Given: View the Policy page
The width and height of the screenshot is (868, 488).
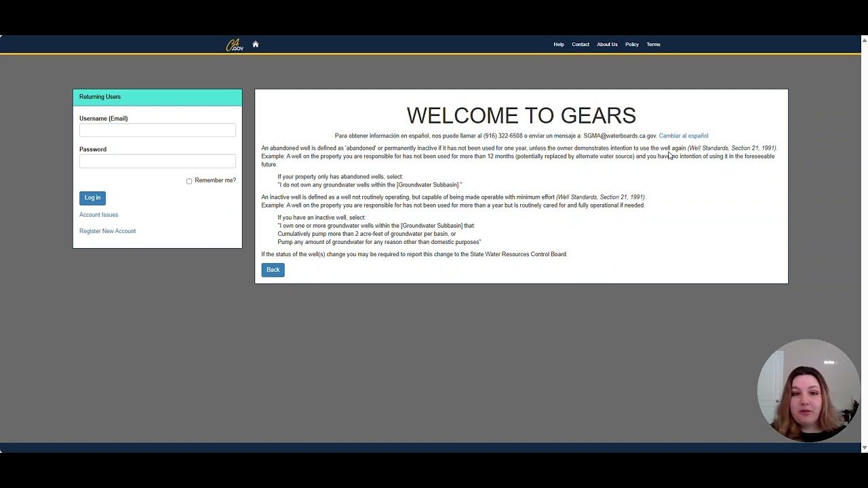Looking at the screenshot, I should coord(632,45).
